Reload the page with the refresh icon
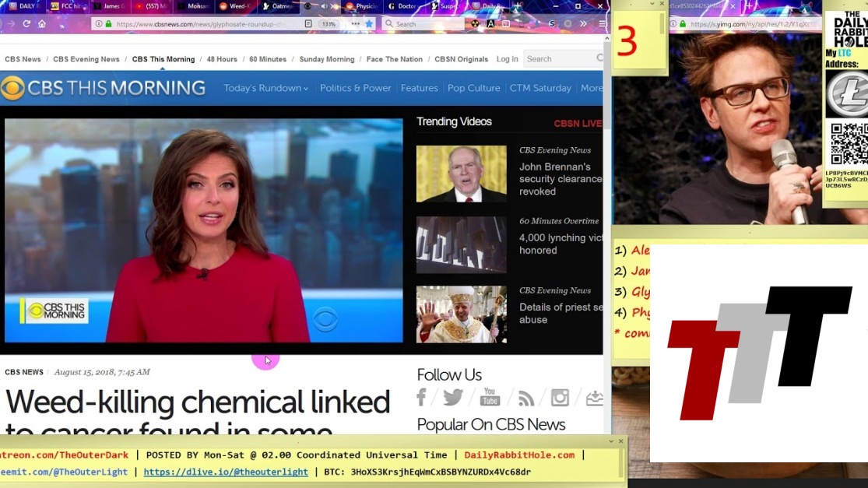This screenshot has height=488, width=868. 26,24
